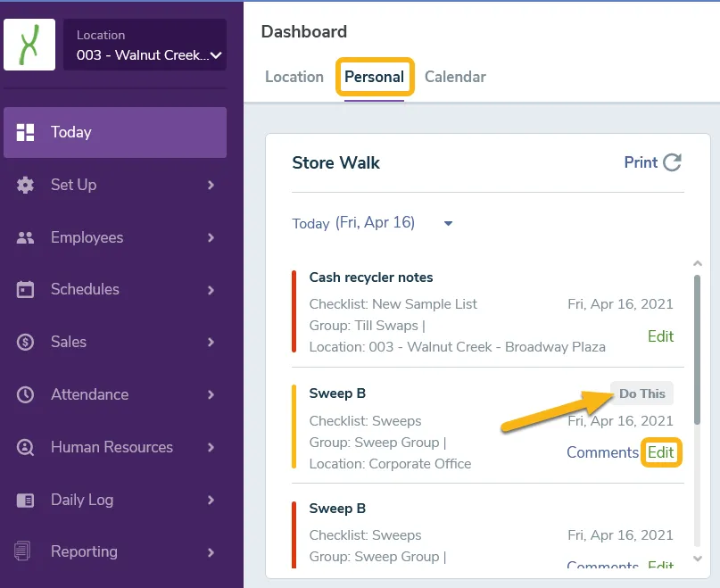Click the refresh icon beside Print

point(672,162)
